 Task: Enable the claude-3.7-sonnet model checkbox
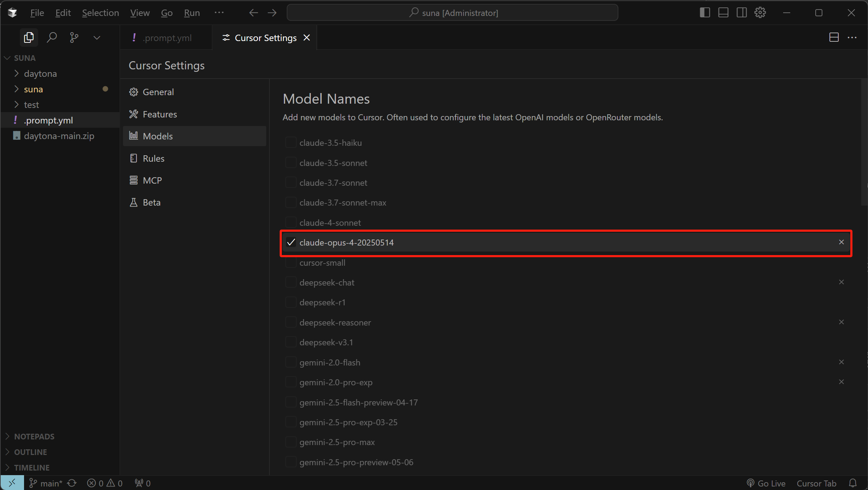(291, 183)
